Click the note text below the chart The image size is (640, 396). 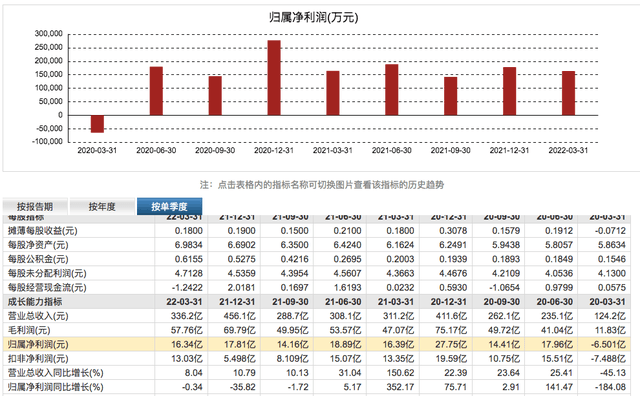322,185
